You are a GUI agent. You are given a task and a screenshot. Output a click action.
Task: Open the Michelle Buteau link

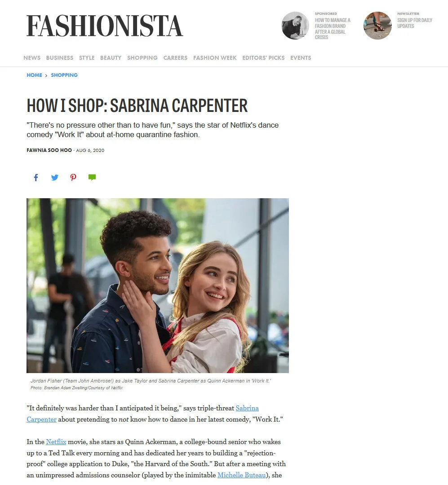click(x=241, y=475)
